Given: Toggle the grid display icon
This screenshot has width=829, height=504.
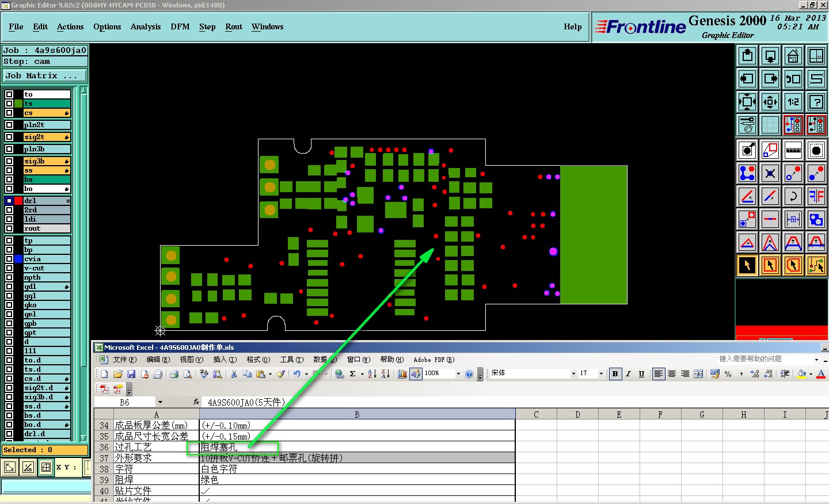Looking at the screenshot, I should tap(770, 125).
